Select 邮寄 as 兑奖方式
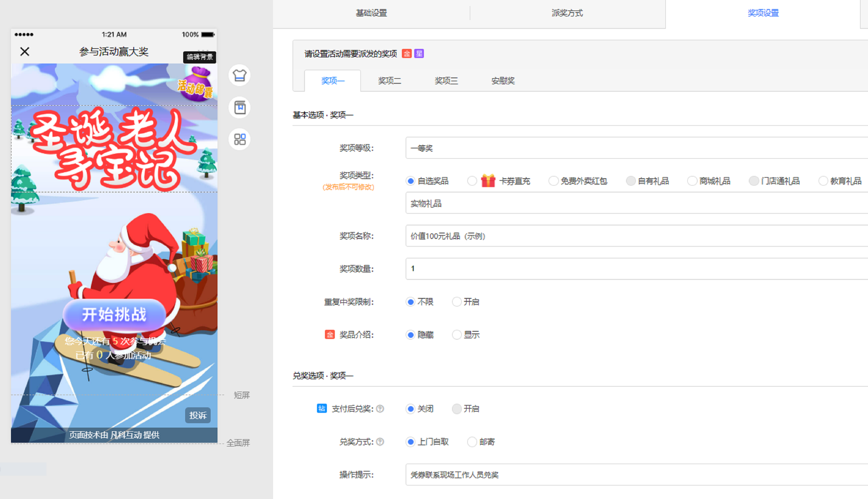The height and width of the screenshot is (499, 868). pyautogui.click(x=472, y=442)
